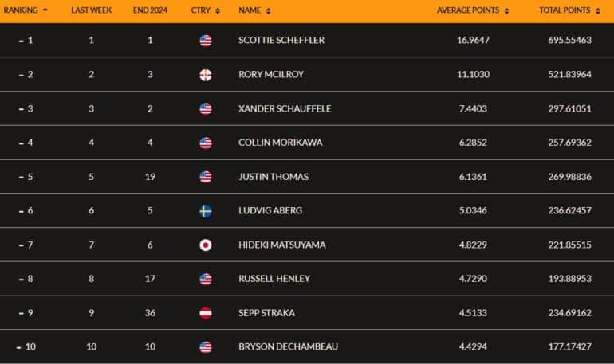This screenshot has height=364, width=614.
Task: Click Austria flag beside Sepp Straka
Action: pos(206,313)
